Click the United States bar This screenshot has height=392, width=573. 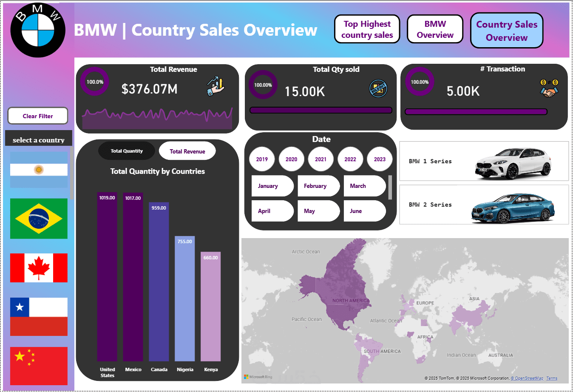pos(107,277)
